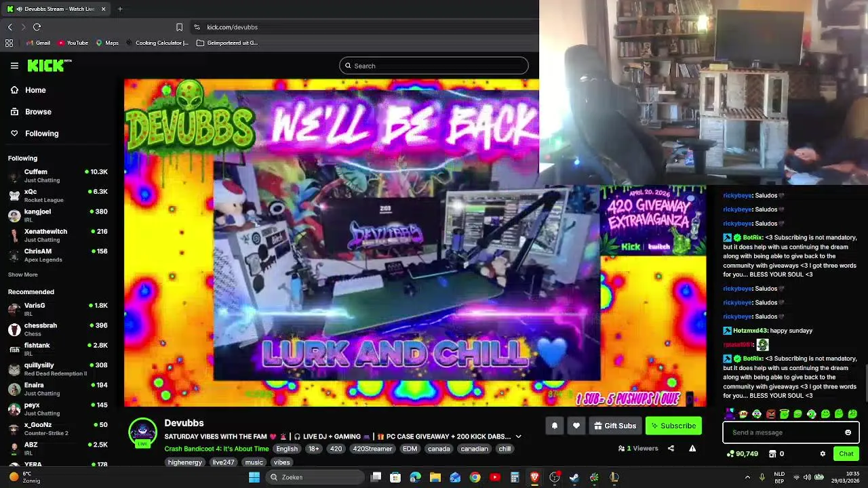The height and width of the screenshot is (488, 868).
Task: Open YouTube bookmark
Action: coord(73,43)
